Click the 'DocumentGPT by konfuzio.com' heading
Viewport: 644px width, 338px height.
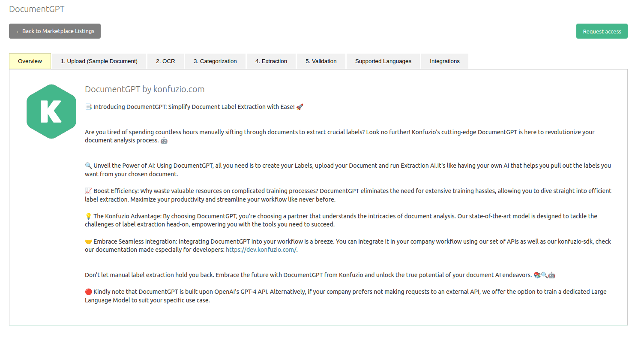tap(145, 89)
